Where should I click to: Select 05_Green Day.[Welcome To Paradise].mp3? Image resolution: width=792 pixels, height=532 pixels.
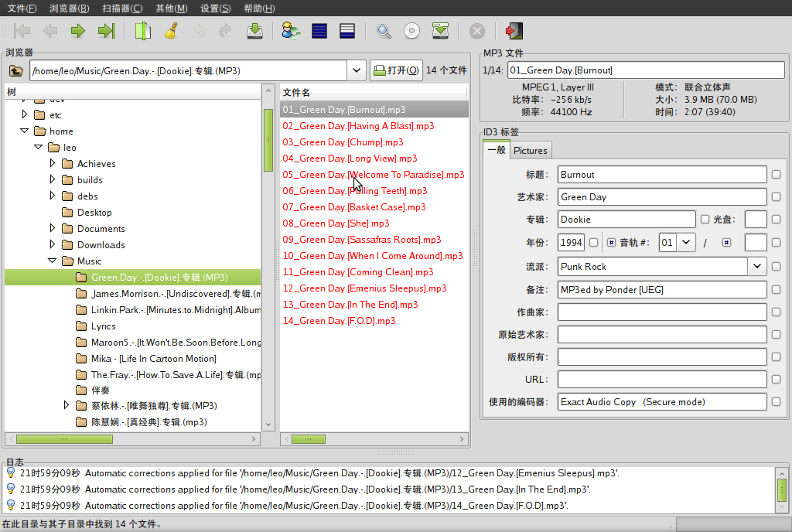point(374,175)
